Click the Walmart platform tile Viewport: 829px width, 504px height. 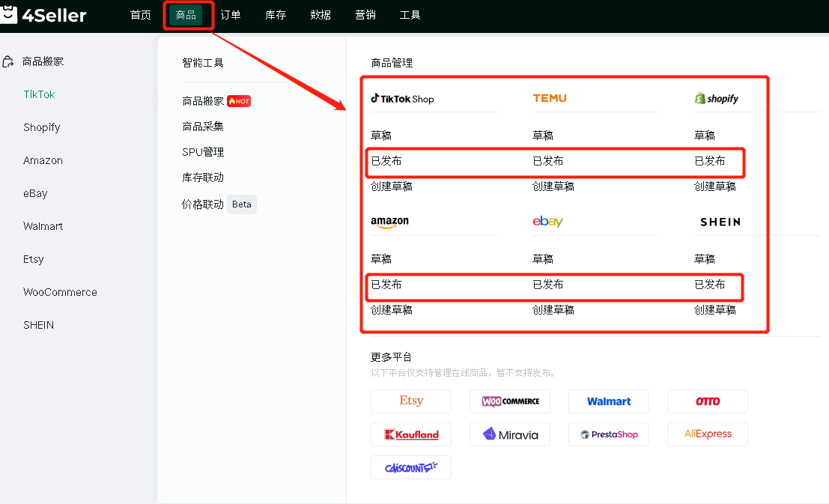point(609,401)
